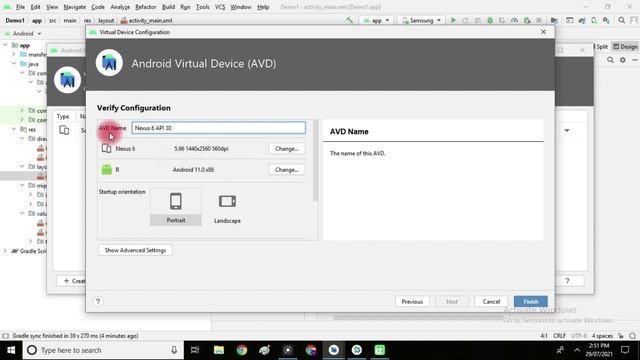Open the gear settings icon below Design
This screenshot has height=360, width=640.
[622, 60]
